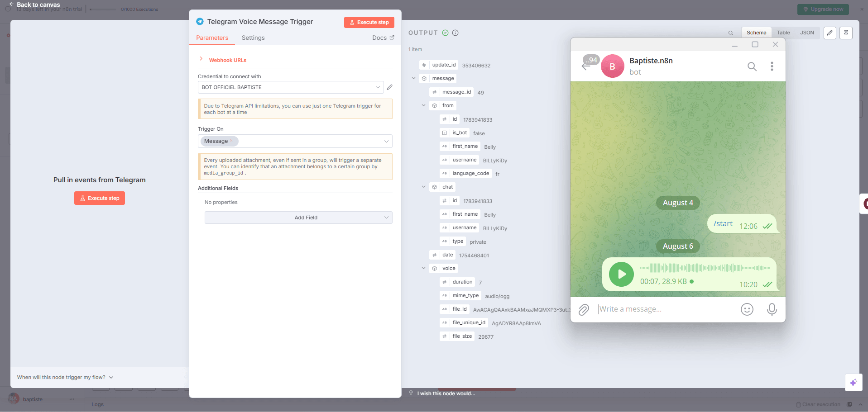The height and width of the screenshot is (412, 868).
Task: Click the pin data icon
Action: pos(846,33)
